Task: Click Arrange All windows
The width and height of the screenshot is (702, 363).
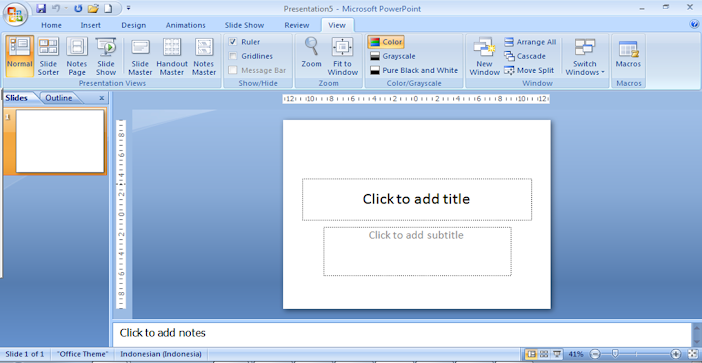Action: (530, 42)
